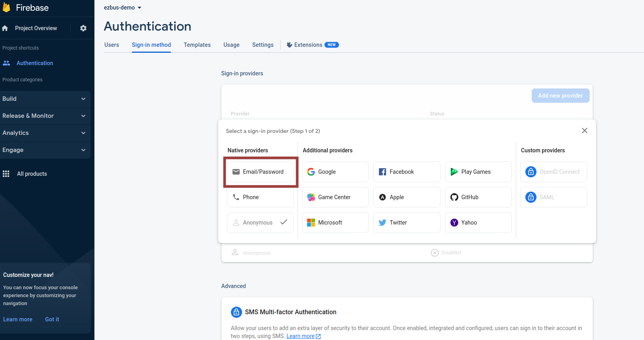
Task: Open the Extensions tab
Action: click(313, 45)
